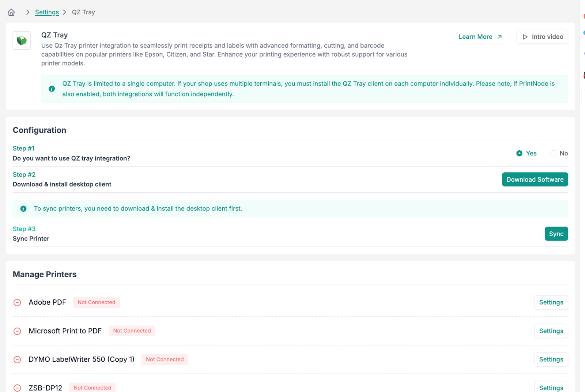Click Not Connected badge for ZSB-DP12

tap(93, 388)
